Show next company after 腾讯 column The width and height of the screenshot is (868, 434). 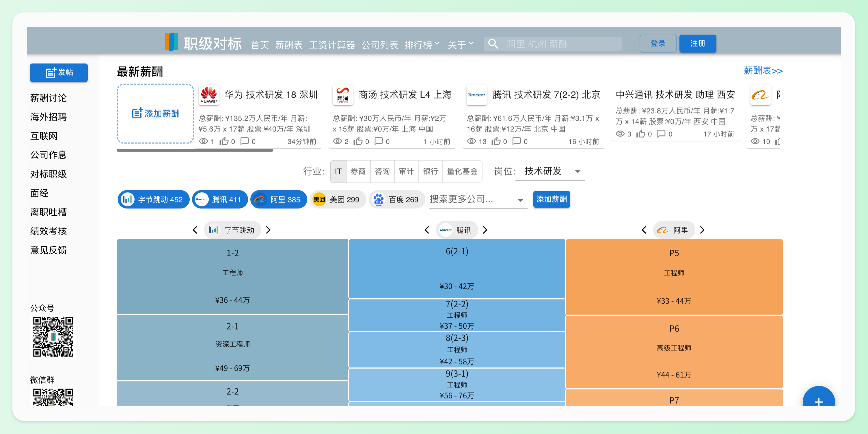[485, 230]
